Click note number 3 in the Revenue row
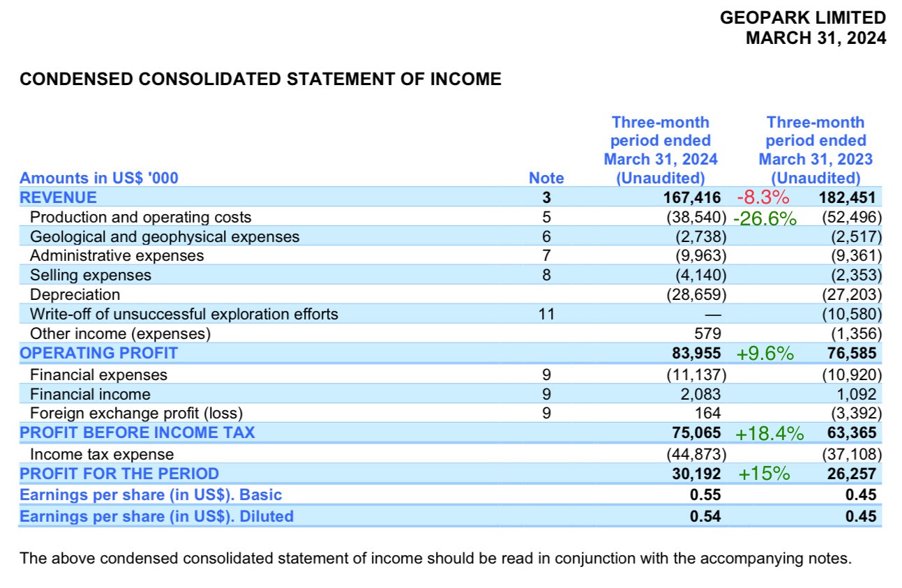 (546, 197)
